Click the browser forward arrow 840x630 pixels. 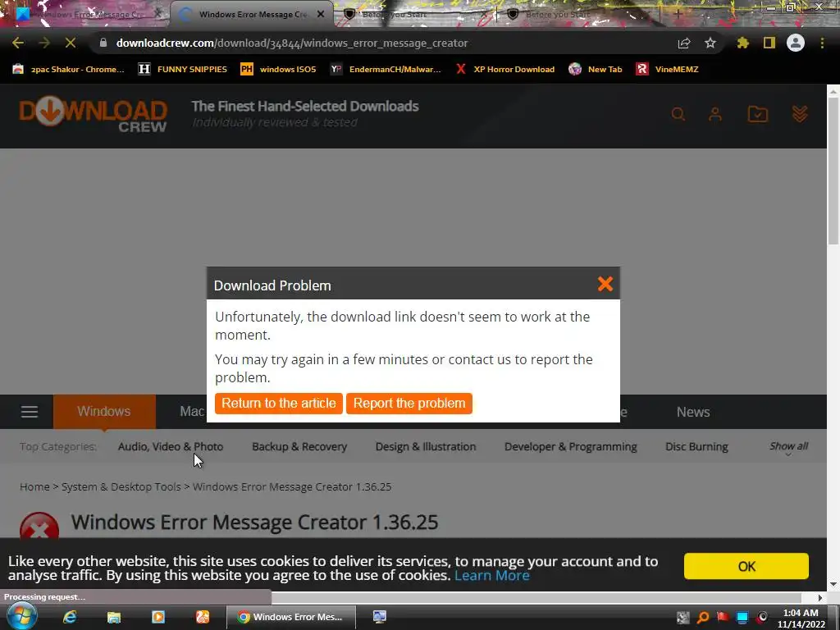(44, 43)
